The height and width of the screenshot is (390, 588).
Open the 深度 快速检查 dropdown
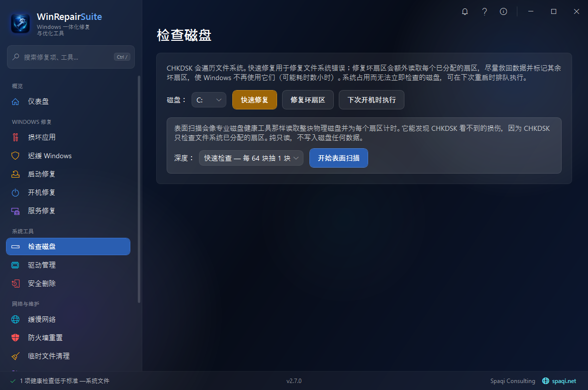(x=251, y=158)
